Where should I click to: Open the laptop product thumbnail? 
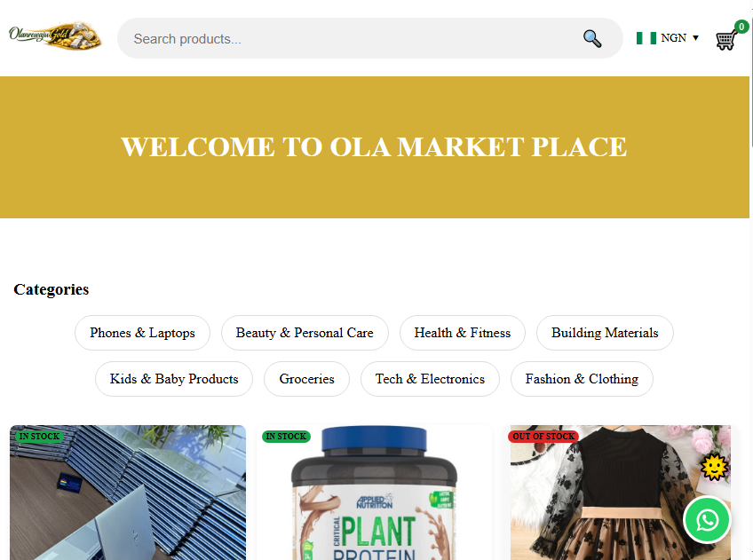[x=128, y=493]
